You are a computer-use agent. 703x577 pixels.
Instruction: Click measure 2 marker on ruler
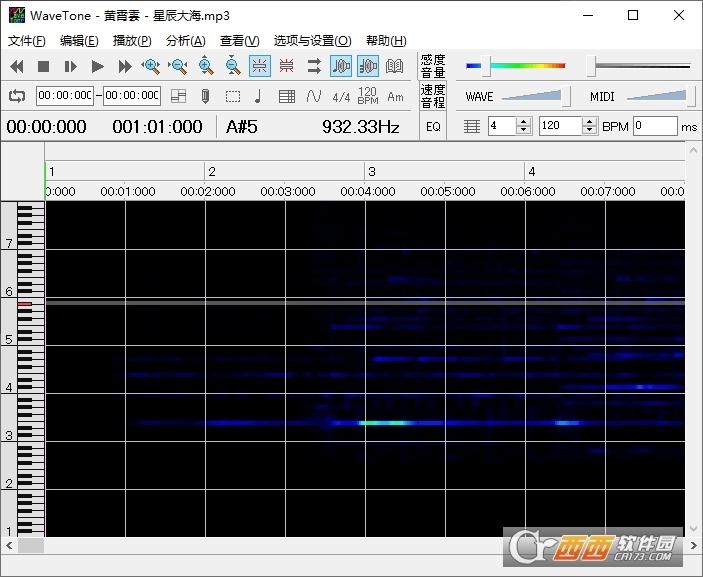212,171
